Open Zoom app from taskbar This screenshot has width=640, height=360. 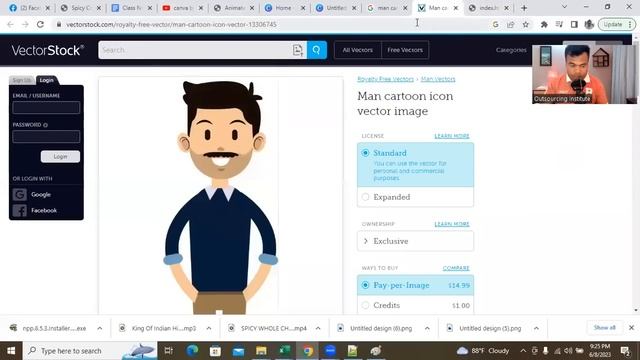(330, 351)
